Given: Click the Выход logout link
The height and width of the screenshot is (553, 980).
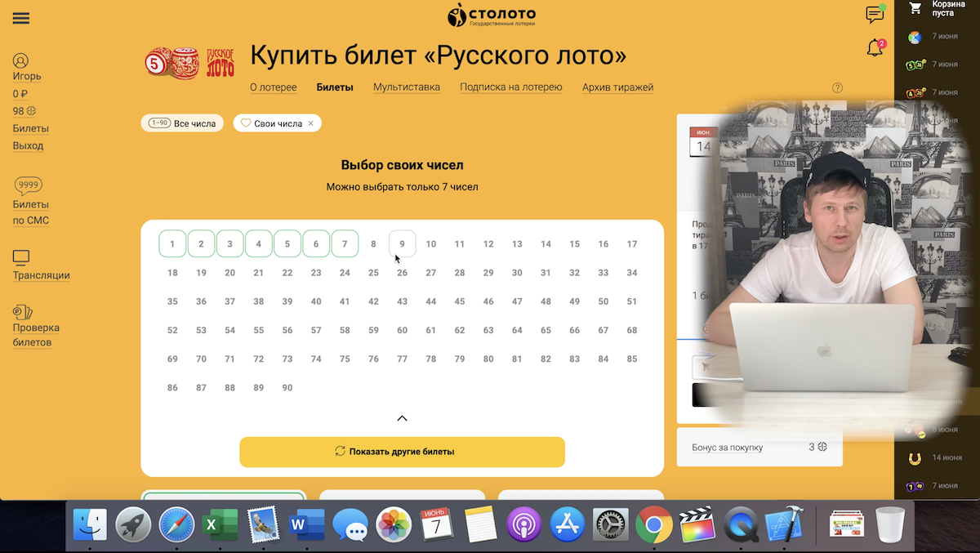Looking at the screenshot, I should [28, 145].
